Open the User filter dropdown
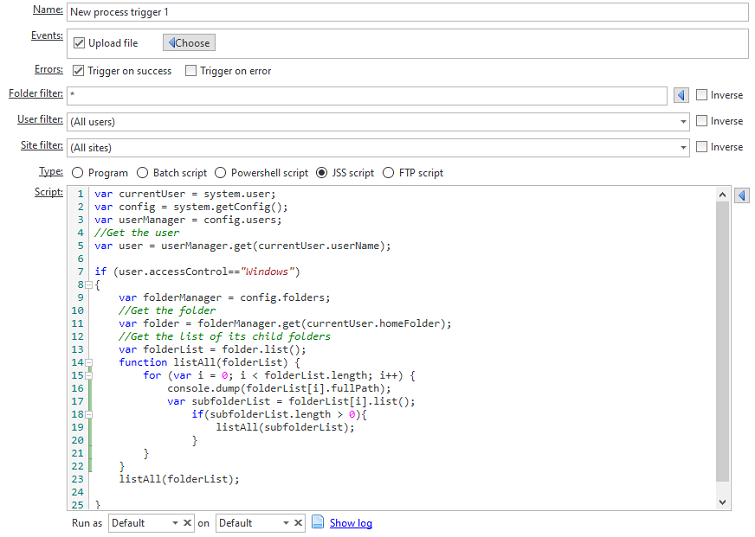Screen dimensions: 755x537 tap(683, 121)
